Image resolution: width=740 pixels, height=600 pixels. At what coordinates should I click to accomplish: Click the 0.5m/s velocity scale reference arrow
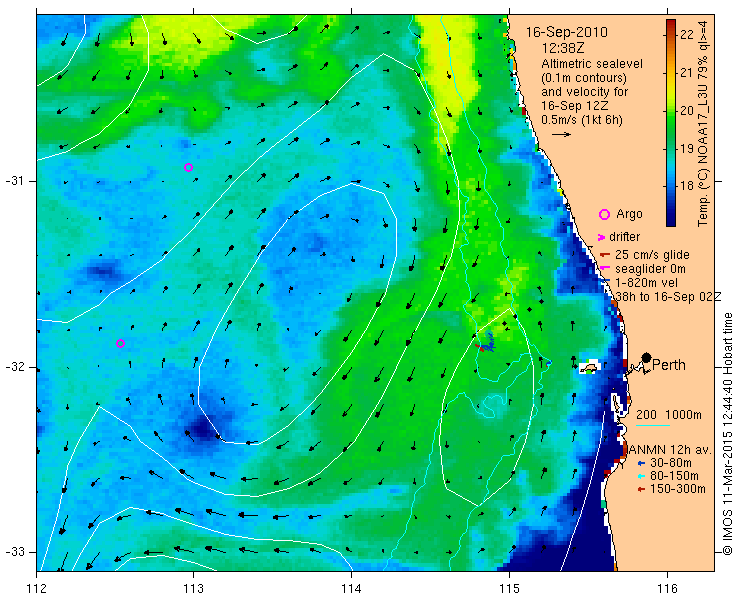(x=562, y=135)
